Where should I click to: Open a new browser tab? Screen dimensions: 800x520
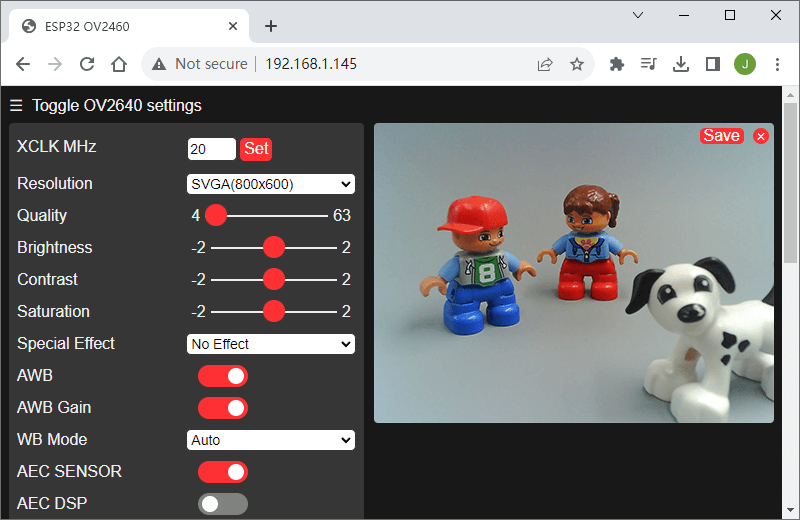[x=270, y=26]
